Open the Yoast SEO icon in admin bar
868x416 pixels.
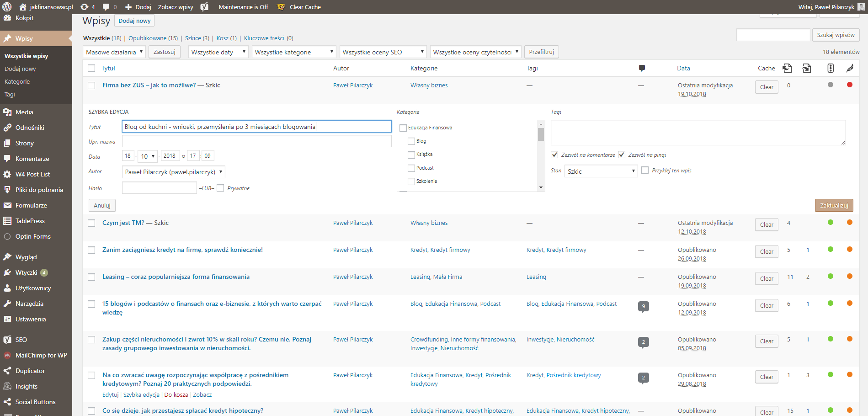click(204, 7)
